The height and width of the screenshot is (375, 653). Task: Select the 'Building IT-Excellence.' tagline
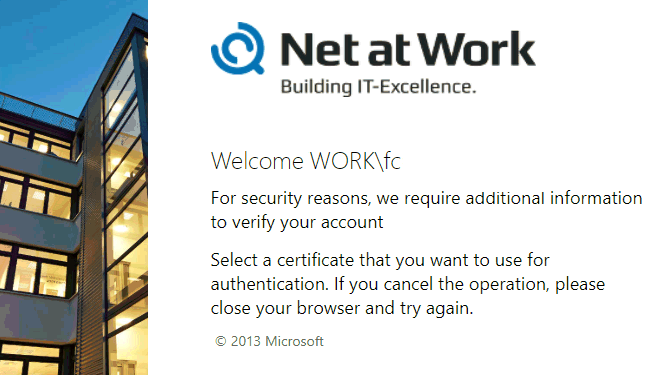click(x=378, y=87)
